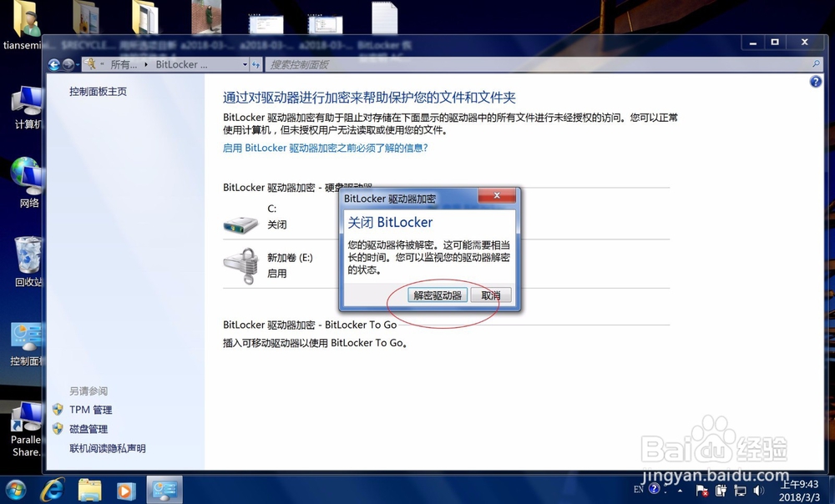Image resolution: width=835 pixels, height=504 pixels.
Task: Open the Windows Start button
Action: [x=15, y=490]
